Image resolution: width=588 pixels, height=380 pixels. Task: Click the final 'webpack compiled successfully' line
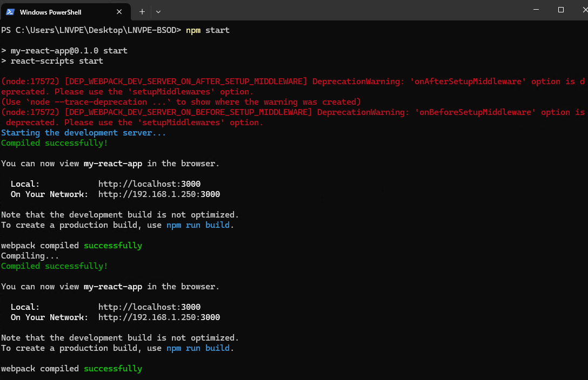(x=71, y=369)
